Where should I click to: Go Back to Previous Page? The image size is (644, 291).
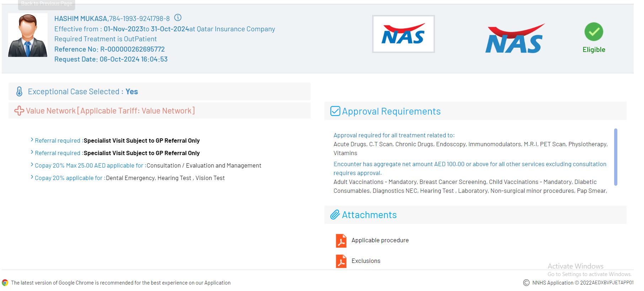(47, 4)
